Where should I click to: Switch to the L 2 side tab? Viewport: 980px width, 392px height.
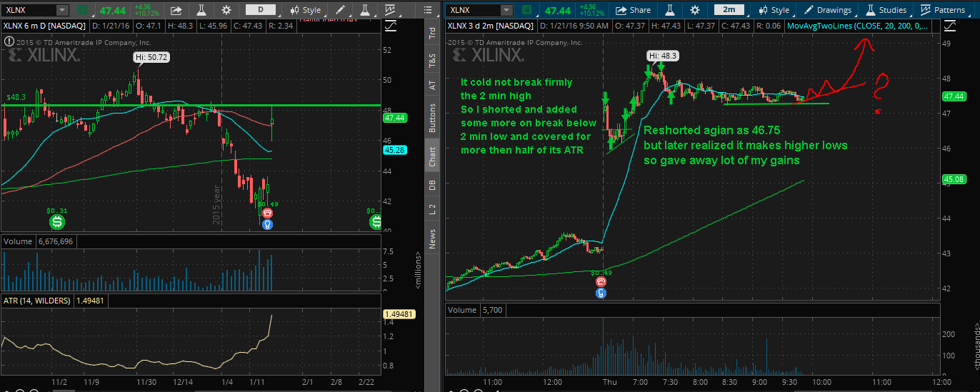(431, 208)
